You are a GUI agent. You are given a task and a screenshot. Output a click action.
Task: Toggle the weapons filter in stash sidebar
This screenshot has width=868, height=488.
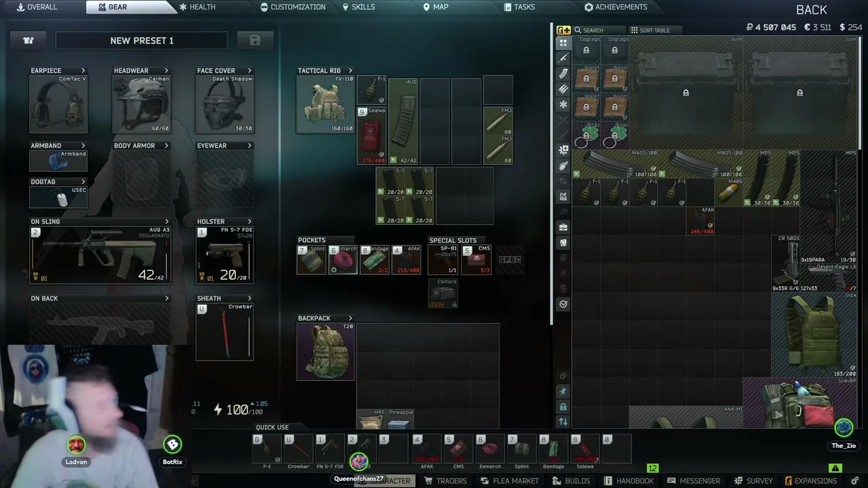click(x=564, y=58)
